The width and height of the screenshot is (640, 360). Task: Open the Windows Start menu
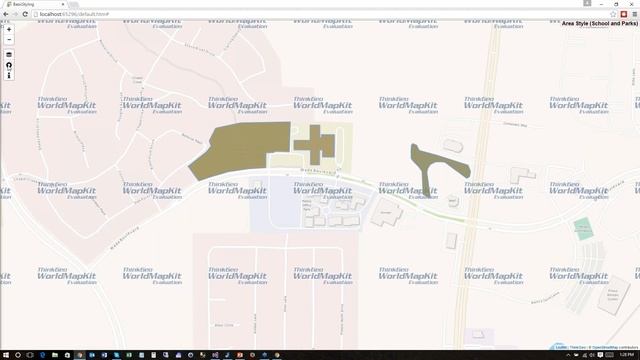point(6,355)
